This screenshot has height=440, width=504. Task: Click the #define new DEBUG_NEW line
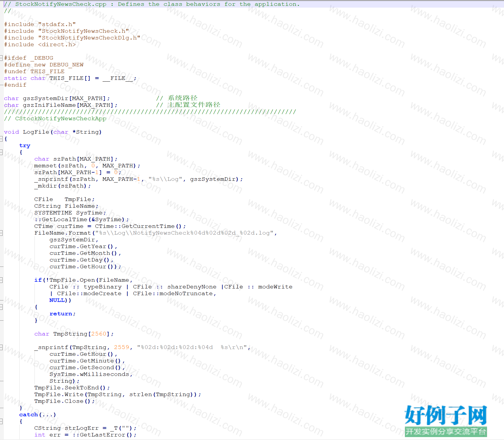[x=44, y=65]
